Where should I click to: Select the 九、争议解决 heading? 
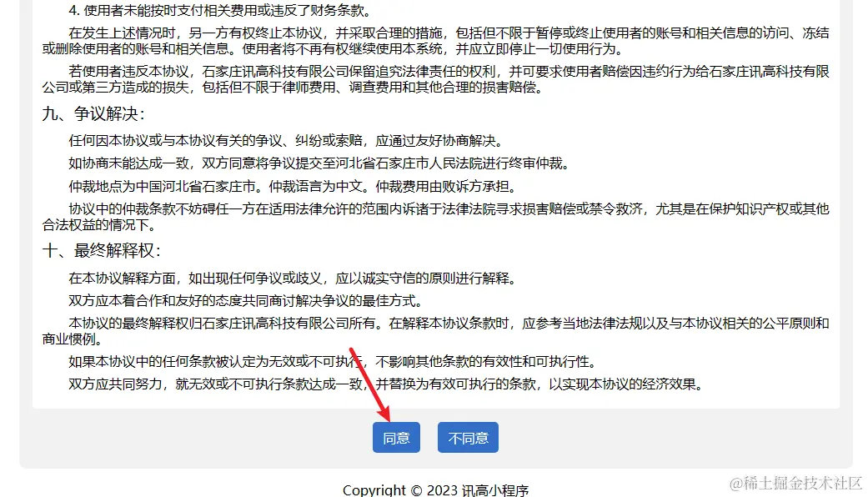(x=93, y=114)
